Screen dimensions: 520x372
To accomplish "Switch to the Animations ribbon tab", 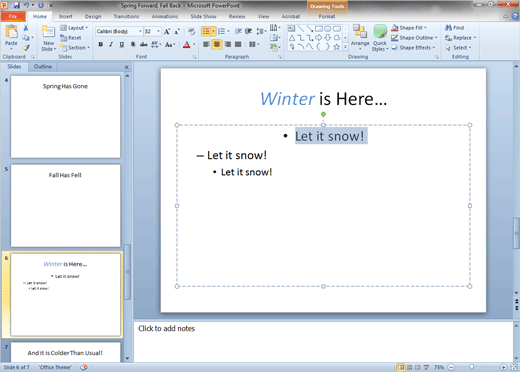I will (x=165, y=16).
